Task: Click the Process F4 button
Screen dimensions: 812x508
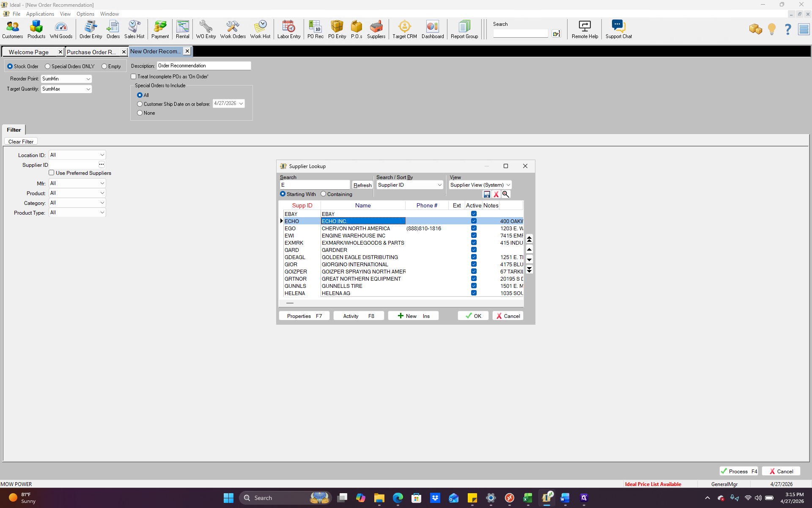Action: coord(739,471)
